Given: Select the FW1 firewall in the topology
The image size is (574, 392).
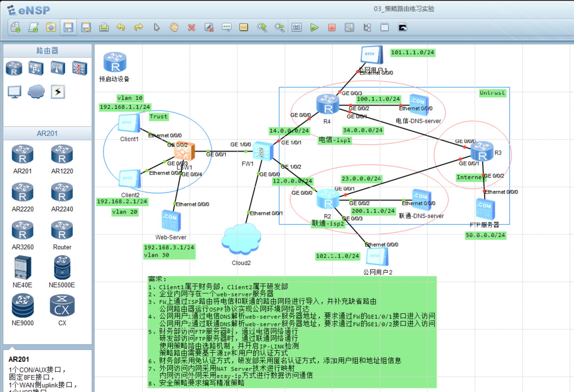Looking at the screenshot, I should tap(263, 152).
